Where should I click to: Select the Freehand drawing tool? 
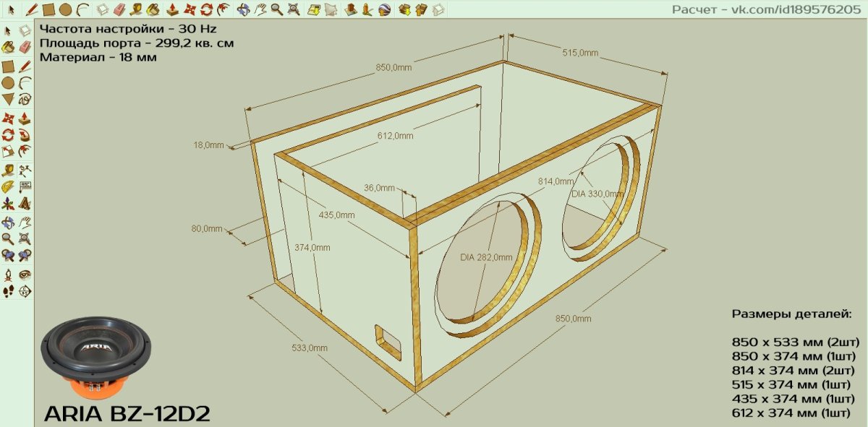click(x=25, y=99)
